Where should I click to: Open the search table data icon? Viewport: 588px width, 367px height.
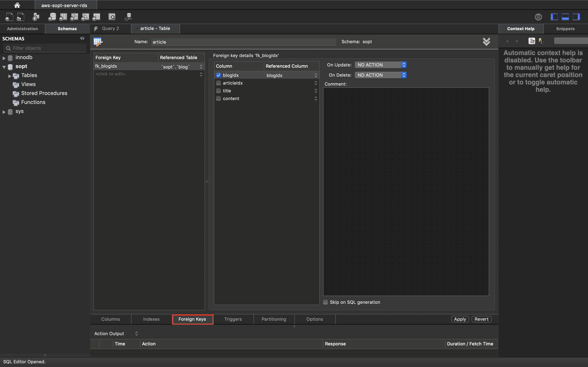(112, 17)
